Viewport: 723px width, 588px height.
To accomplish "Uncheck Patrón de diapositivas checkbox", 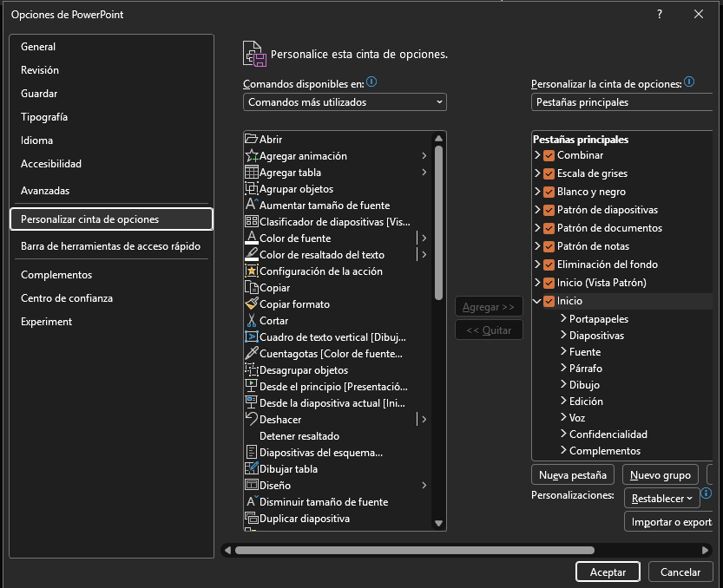I will (x=549, y=210).
